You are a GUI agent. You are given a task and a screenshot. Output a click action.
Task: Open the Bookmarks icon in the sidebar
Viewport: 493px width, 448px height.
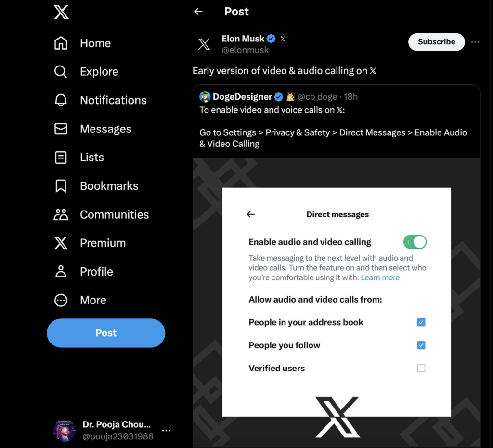tap(61, 186)
